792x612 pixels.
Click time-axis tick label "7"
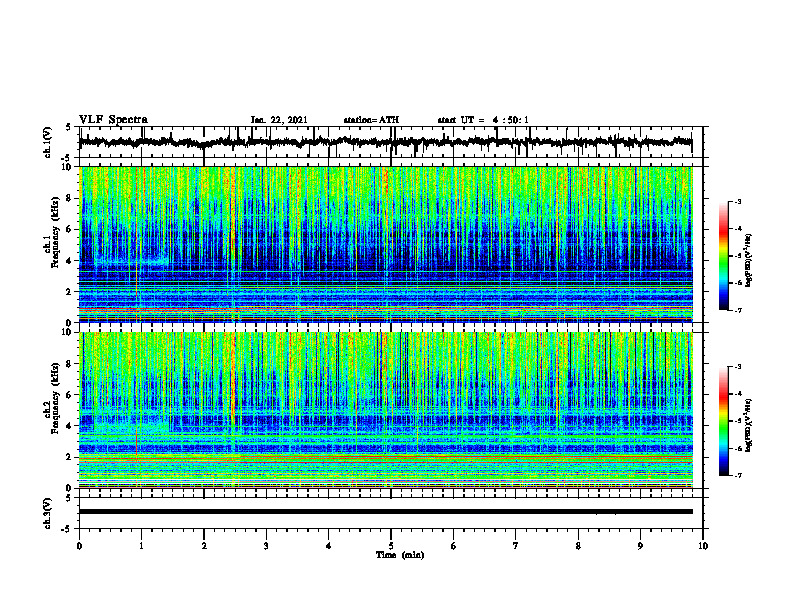(x=516, y=546)
